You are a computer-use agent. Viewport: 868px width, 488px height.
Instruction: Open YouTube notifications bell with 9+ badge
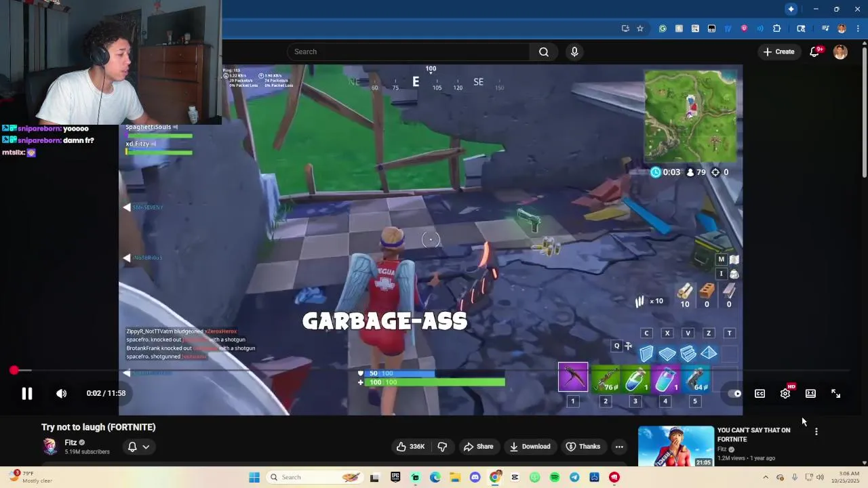[x=815, y=52]
